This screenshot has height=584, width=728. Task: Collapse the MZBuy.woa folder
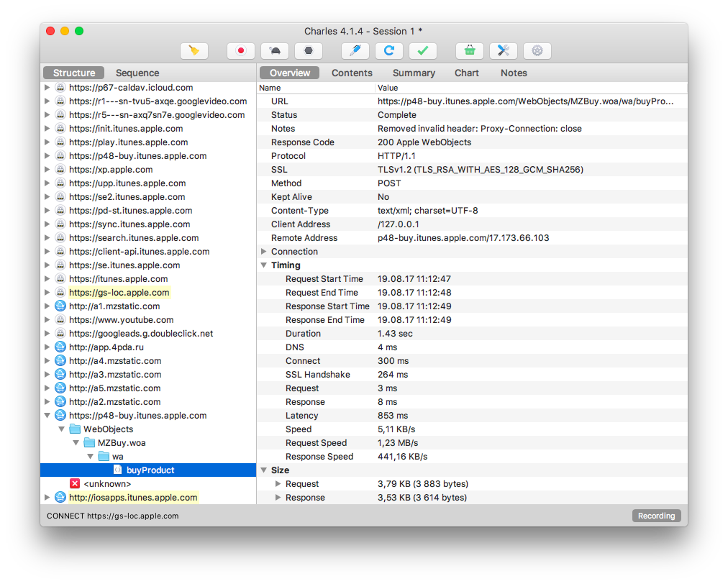pos(76,443)
